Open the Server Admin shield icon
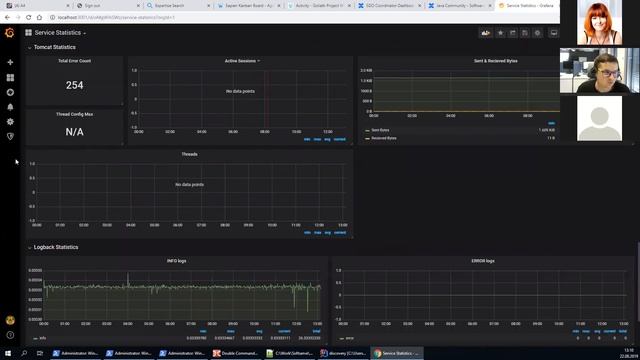The height and width of the screenshot is (360, 640). (x=10, y=136)
